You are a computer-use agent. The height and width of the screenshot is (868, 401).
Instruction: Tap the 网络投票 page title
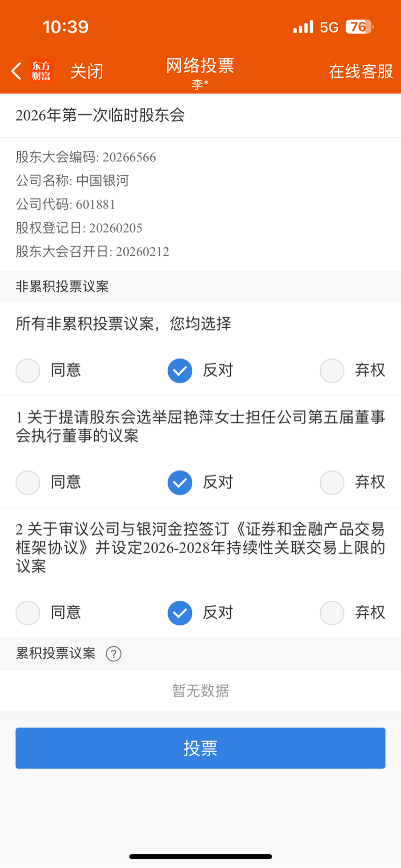point(200,66)
